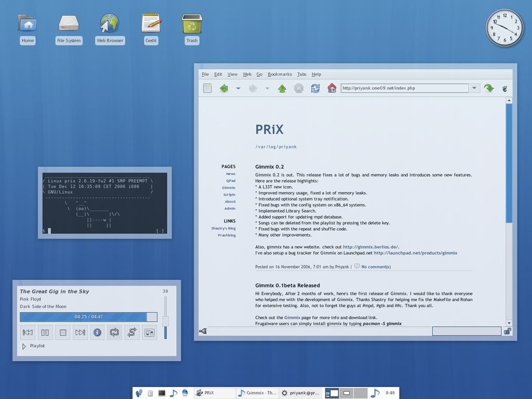Open Gimmix preferences button

point(150,332)
